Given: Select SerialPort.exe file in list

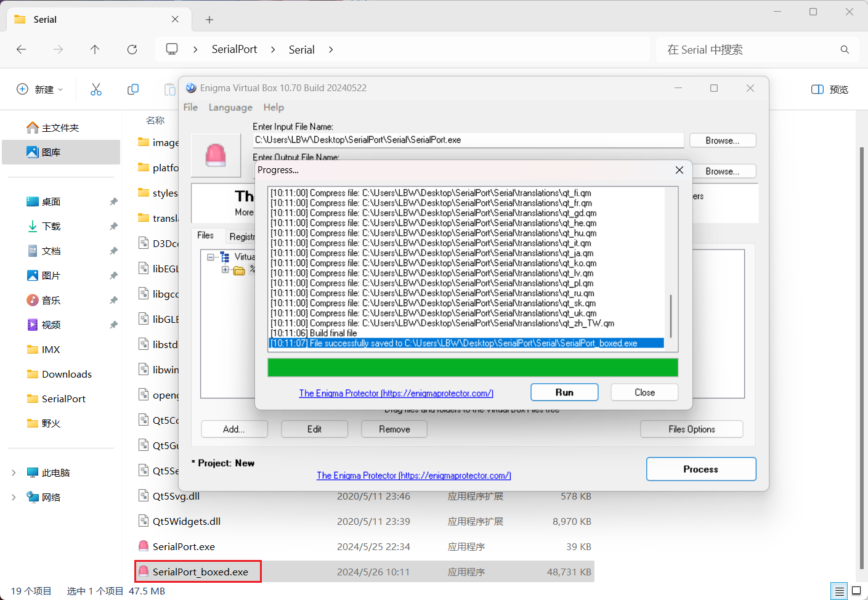Looking at the screenshot, I should pos(365,546).
